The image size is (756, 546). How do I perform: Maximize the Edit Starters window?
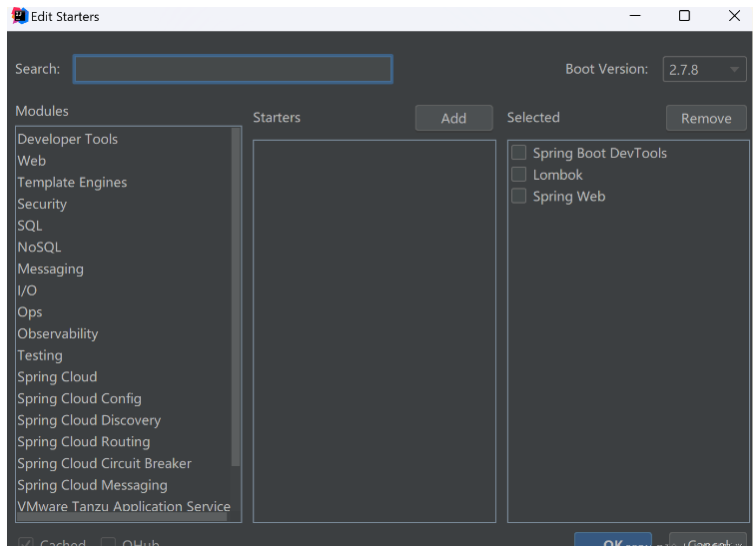pos(684,16)
